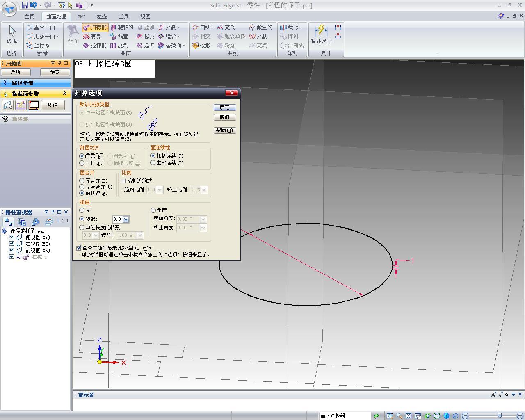525x420 pixels.
Task: Click the 预览 (Preview) button
Action: click(x=55, y=72)
